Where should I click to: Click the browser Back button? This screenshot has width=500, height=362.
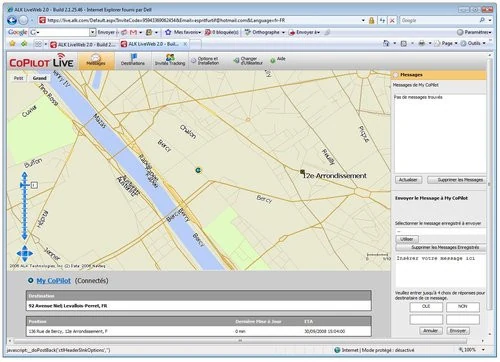pos(12,20)
